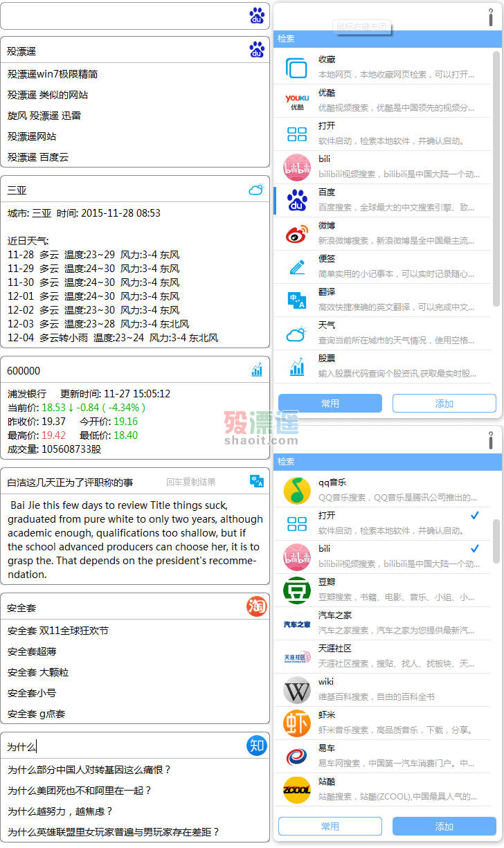Viewport: 504px width, 848px height.
Task: Switch to 添加 tab in lower panel
Action: (x=444, y=826)
